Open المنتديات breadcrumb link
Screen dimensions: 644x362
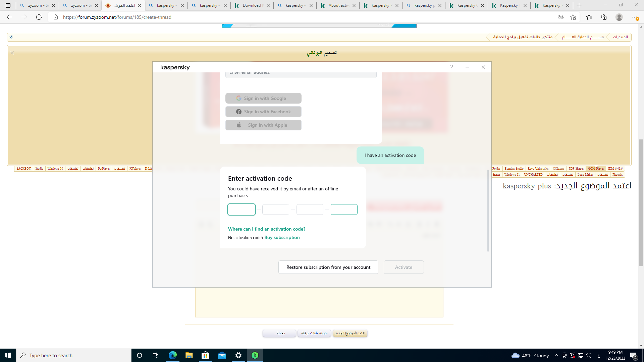point(621,37)
